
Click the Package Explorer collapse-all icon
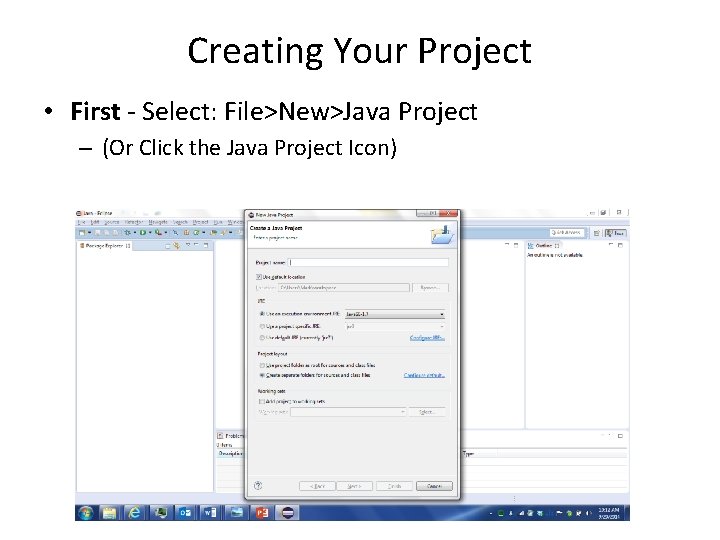(x=168, y=246)
